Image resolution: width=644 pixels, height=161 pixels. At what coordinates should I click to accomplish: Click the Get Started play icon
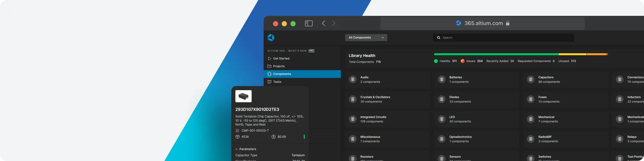pos(269,59)
